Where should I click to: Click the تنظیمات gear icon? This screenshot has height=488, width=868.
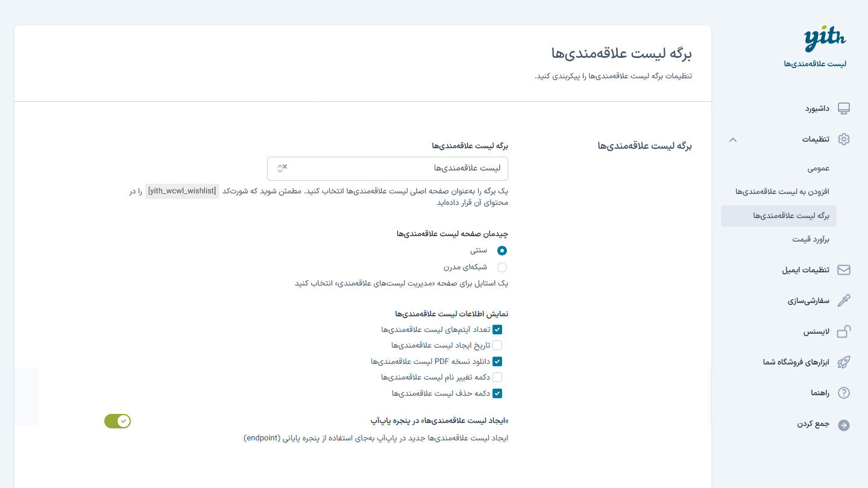844,139
